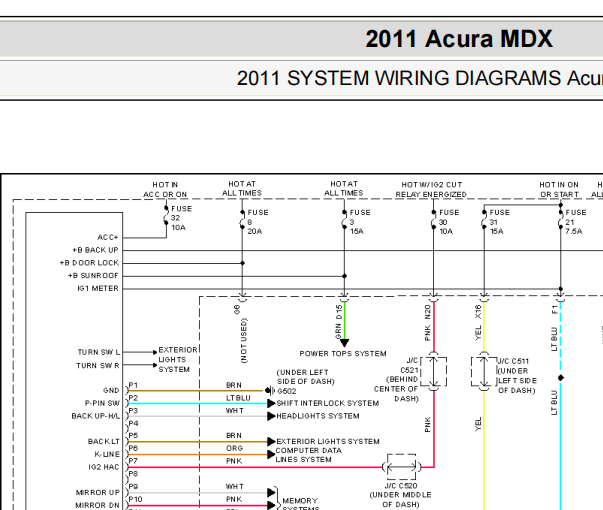Click the 'PNK N20' wire label
This screenshot has width=603, height=510.
428,323
